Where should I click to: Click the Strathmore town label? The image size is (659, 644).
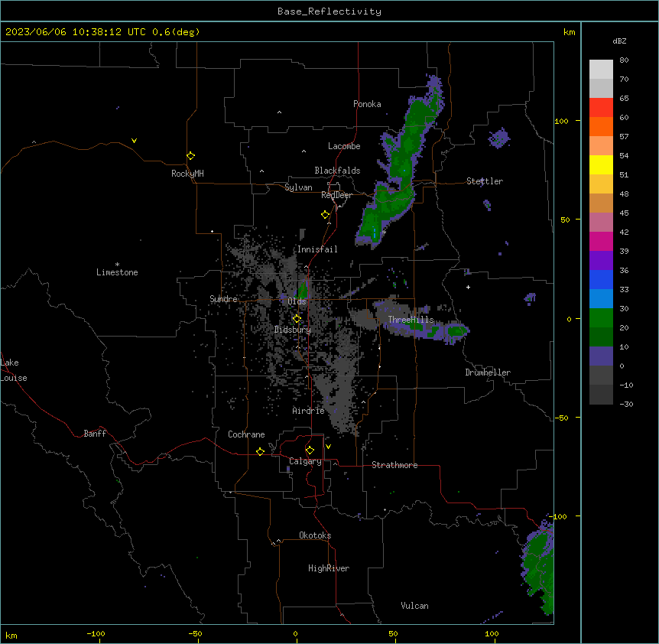[394, 465]
